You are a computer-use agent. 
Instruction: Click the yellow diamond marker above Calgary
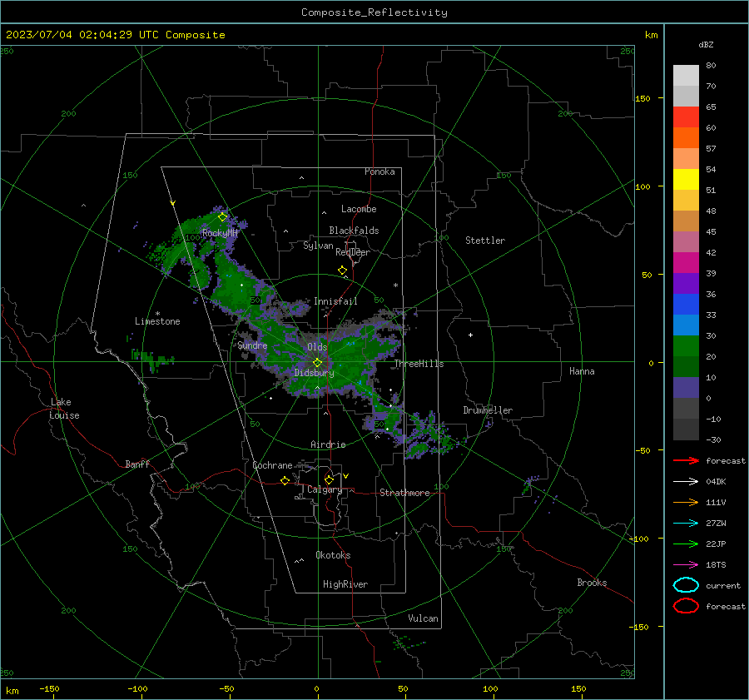point(329,479)
